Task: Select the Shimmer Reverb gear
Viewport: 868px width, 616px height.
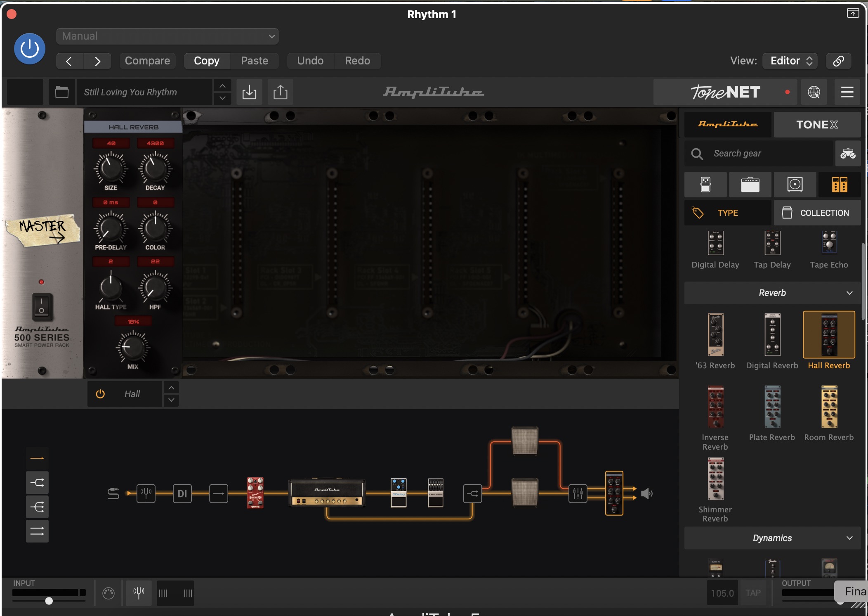Action: click(x=715, y=490)
